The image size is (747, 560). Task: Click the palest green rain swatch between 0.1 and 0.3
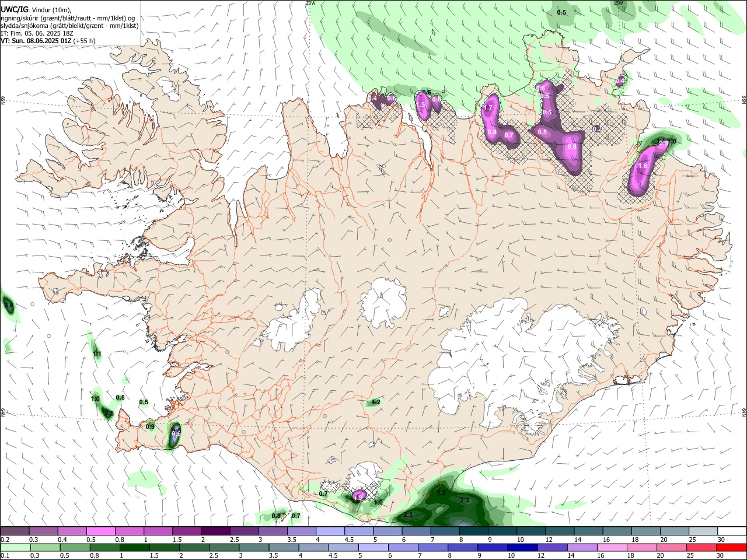(x=15, y=548)
